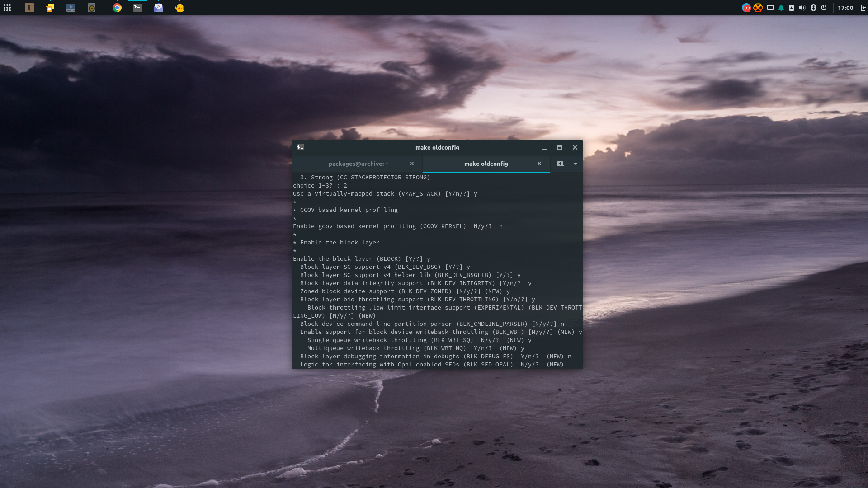This screenshot has width=868, height=488.
Task: Add a new terminal tab
Action: click(560, 164)
